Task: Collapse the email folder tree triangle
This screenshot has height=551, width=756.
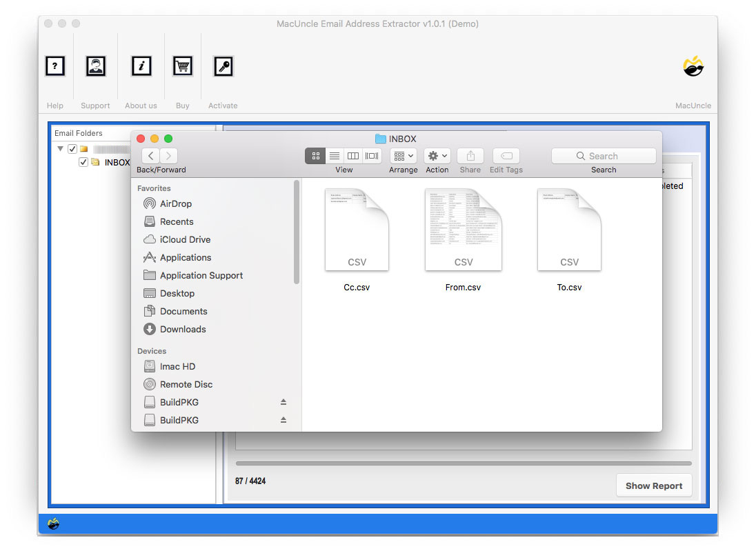Action: pyautogui.click(x=60, y=148)
